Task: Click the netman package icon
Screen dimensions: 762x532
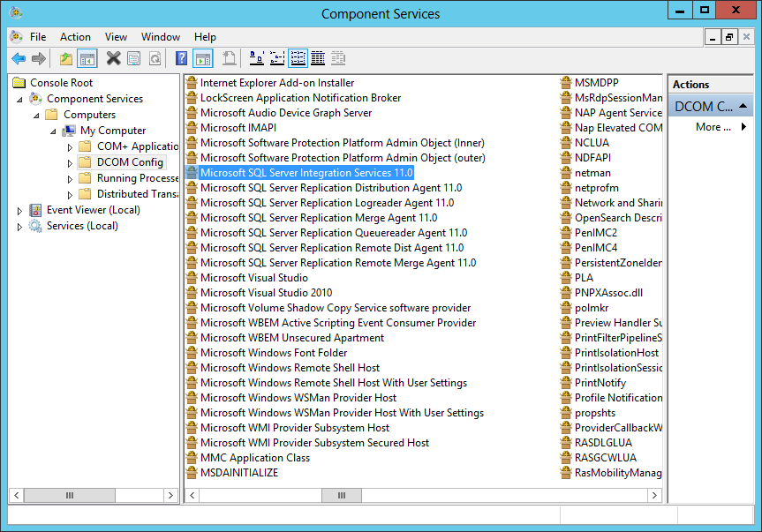Action: (x=566, y=173)
